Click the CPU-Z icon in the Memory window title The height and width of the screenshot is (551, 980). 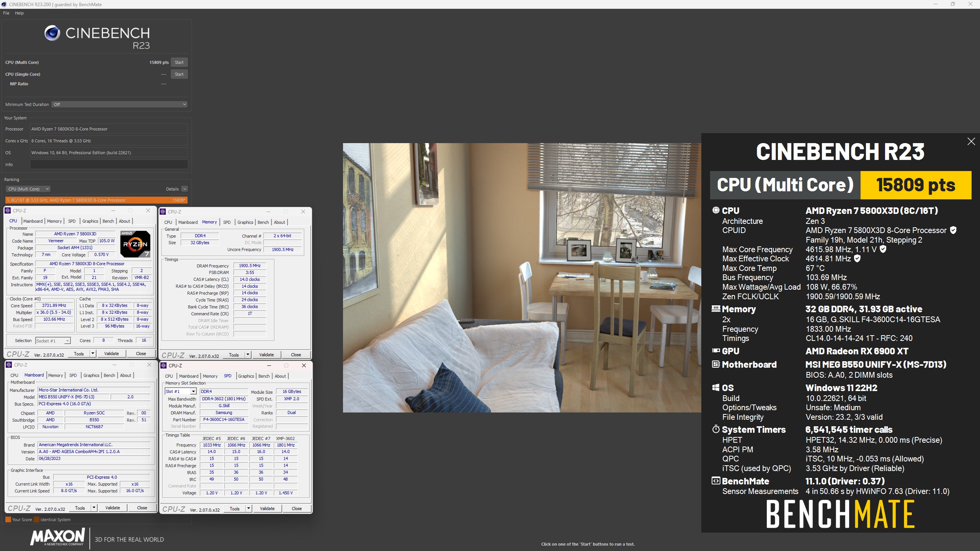163,212
